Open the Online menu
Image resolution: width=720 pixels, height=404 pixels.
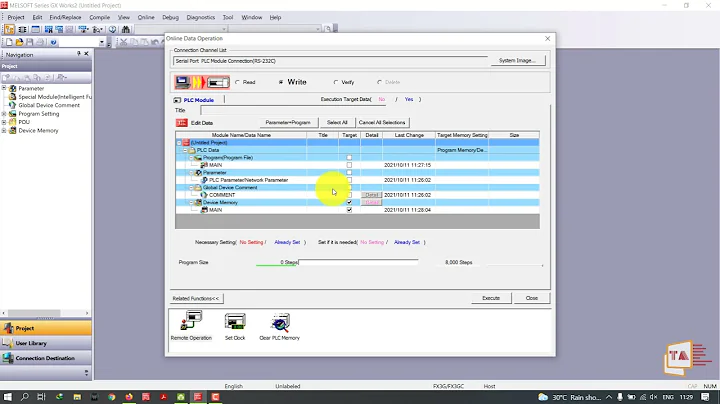[x=146, y=17]
